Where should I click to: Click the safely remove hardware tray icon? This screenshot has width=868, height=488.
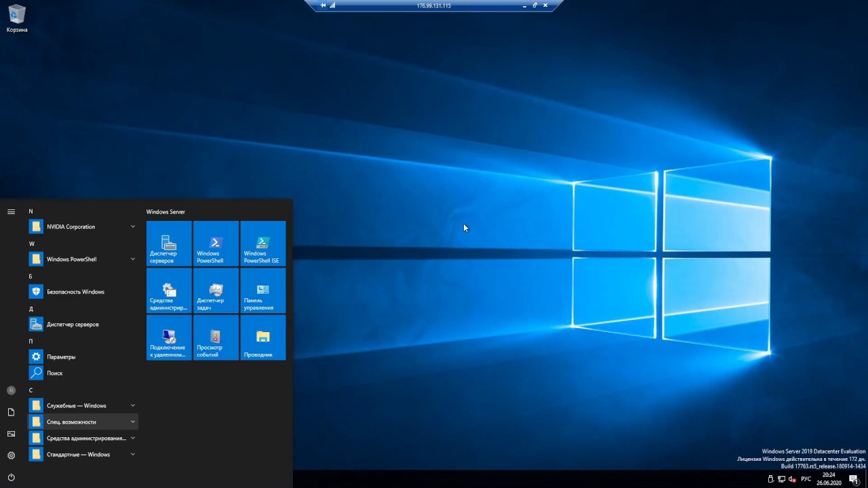coord(770,479)
